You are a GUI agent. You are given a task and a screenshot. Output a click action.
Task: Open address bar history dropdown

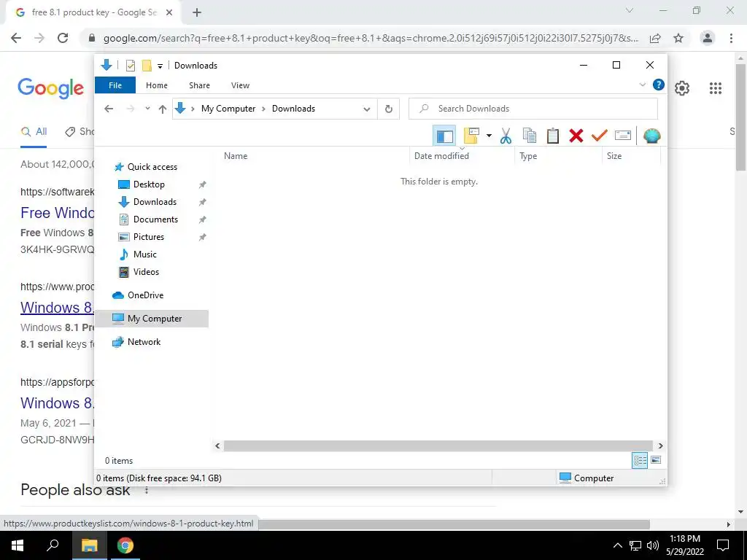pyautogui.click(x=367, y=109)
